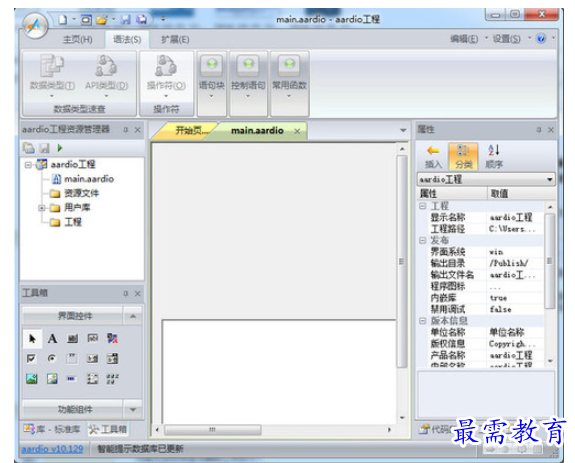Pin the 工具箱 panel
The width and height of the screenshot is (575, 463).
tap(126, 293)
